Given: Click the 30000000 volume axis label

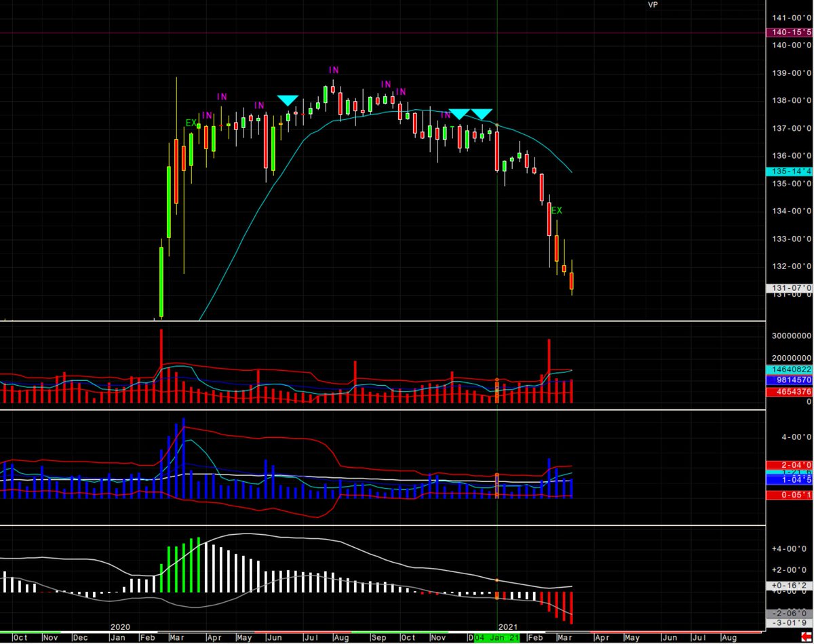Looking at the screenshot, I should [x=791, y=336].
